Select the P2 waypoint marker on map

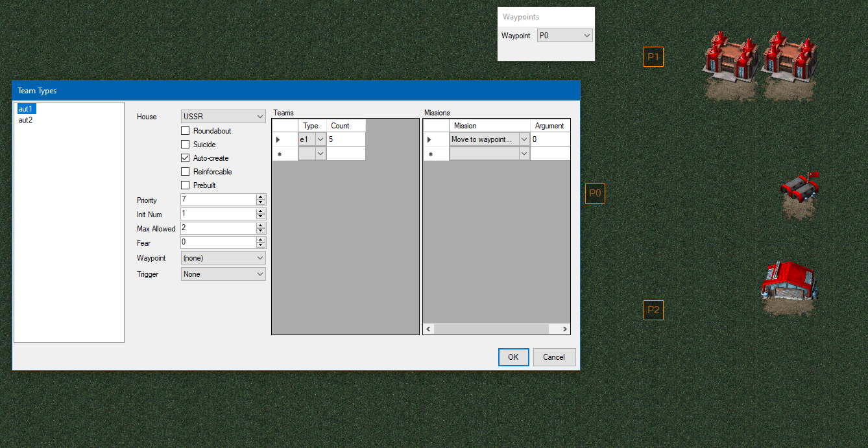click(653, 310)
